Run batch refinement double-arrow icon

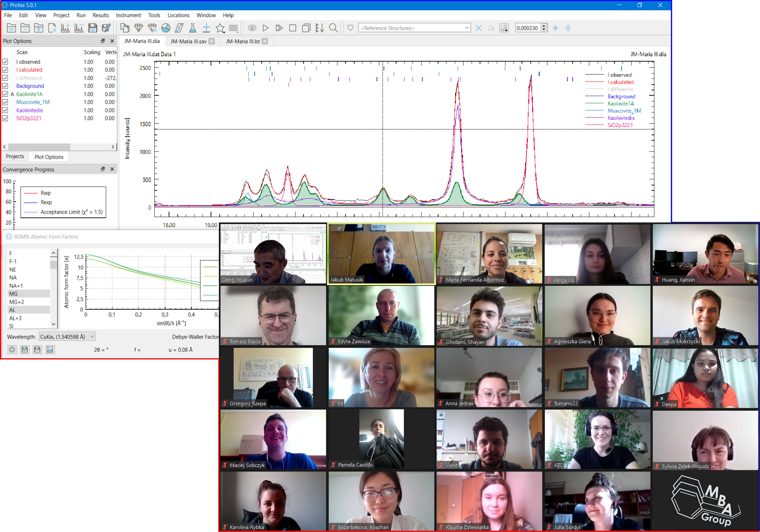279,28
